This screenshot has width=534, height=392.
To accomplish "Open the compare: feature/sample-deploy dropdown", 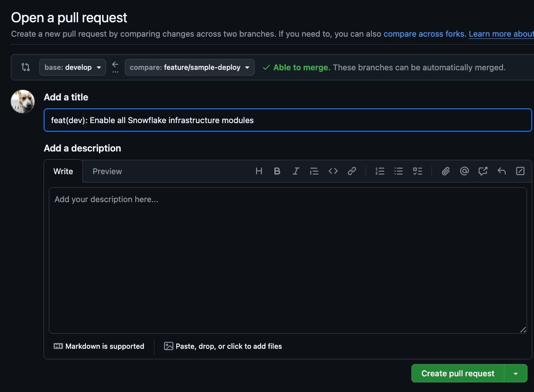I will 189,67.
